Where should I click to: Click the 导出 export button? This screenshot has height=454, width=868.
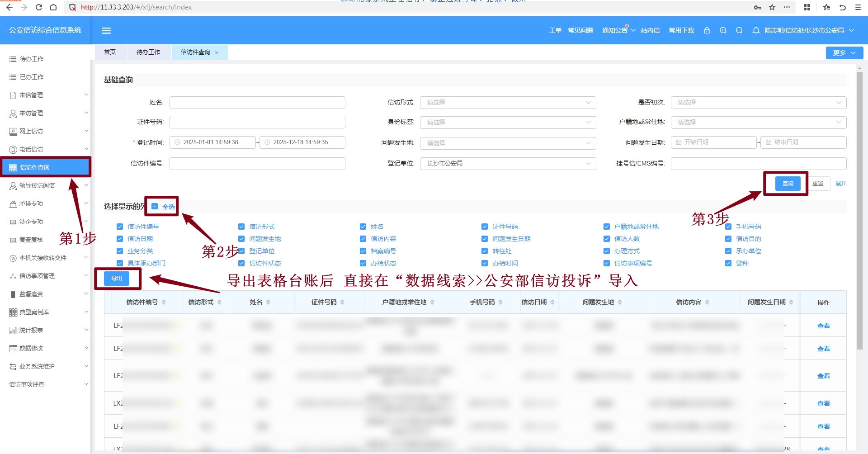pyautogui.click(x=117, y=279)
